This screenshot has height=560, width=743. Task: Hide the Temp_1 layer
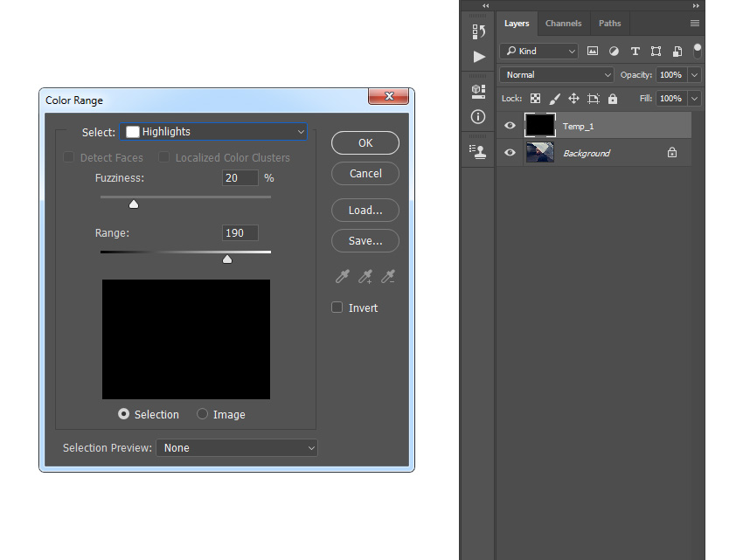point(510,126)
